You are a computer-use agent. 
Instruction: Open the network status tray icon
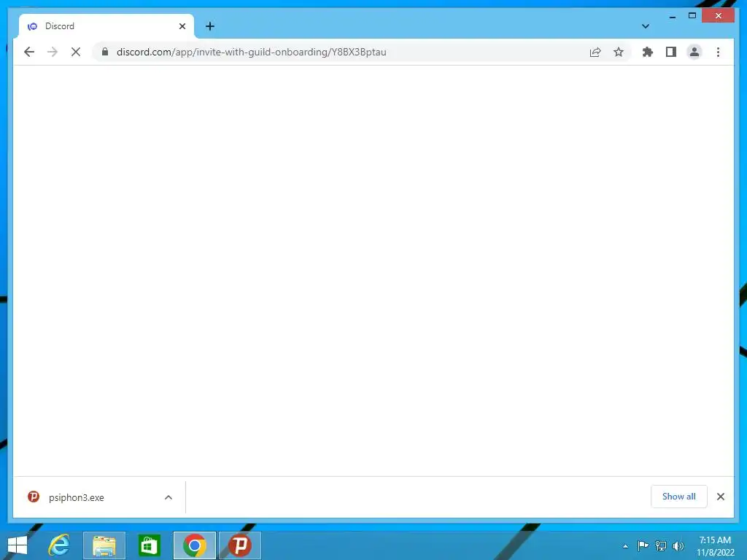click(661, 545)
